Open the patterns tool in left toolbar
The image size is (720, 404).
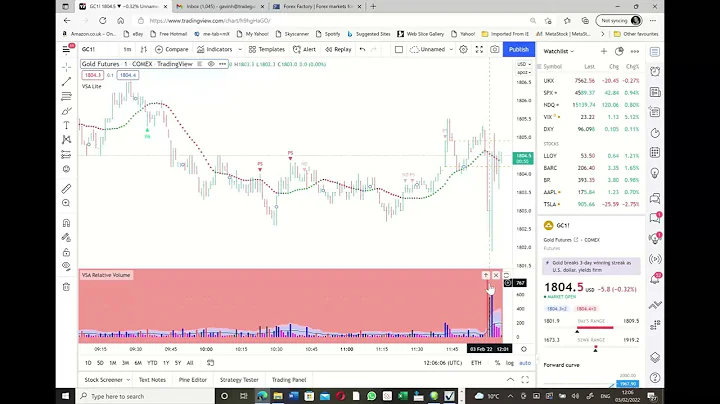tap(66, 140)
